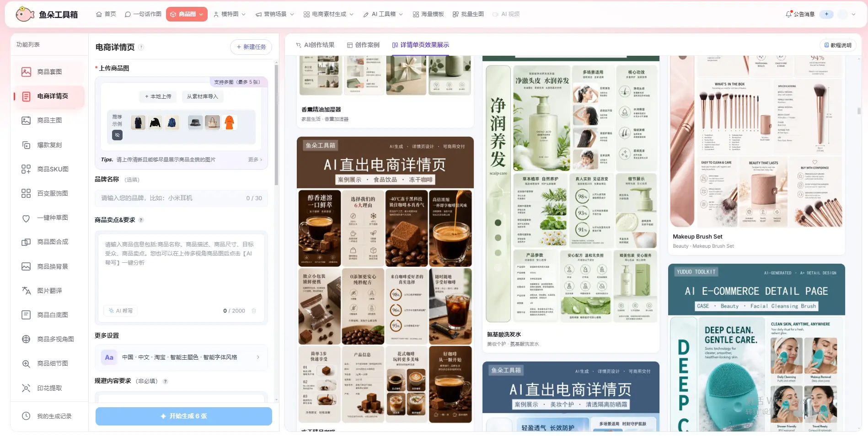Open 商品套图 in the sidebar
The image size is (868, 436).
(x=49, y=72)
